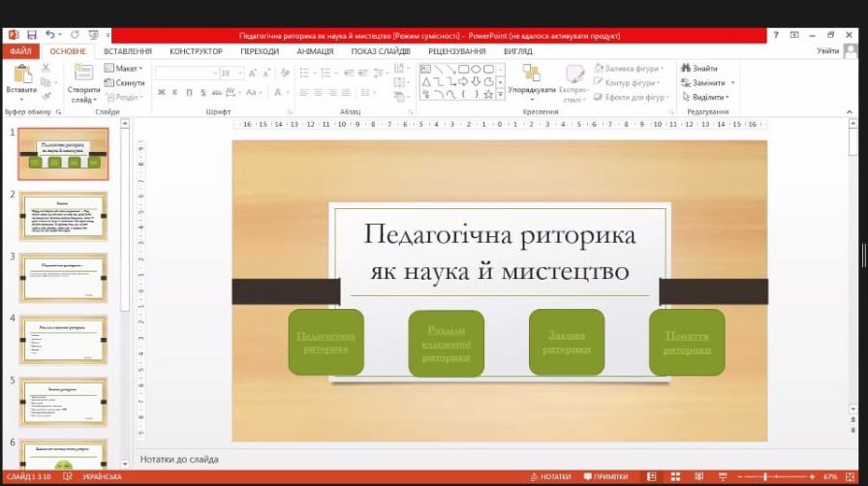Expand the shapes gallery more arrow
The width and height of the screenshot is (868, 486).
[x=501, y=96]
